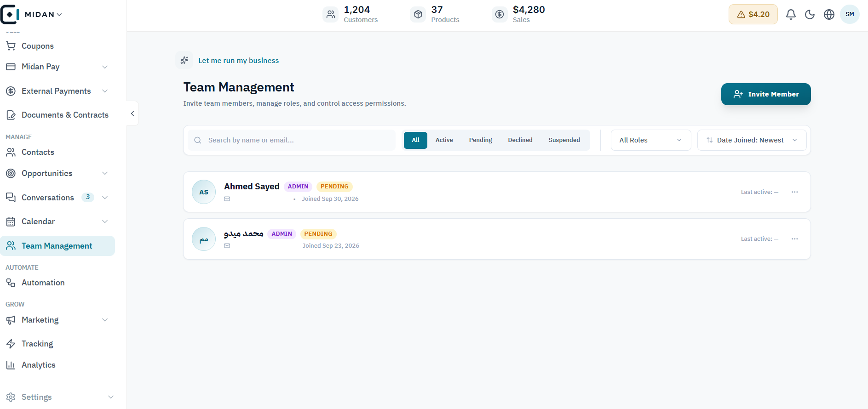
Task: Click the search by name or email field
Action: [292, 140]
